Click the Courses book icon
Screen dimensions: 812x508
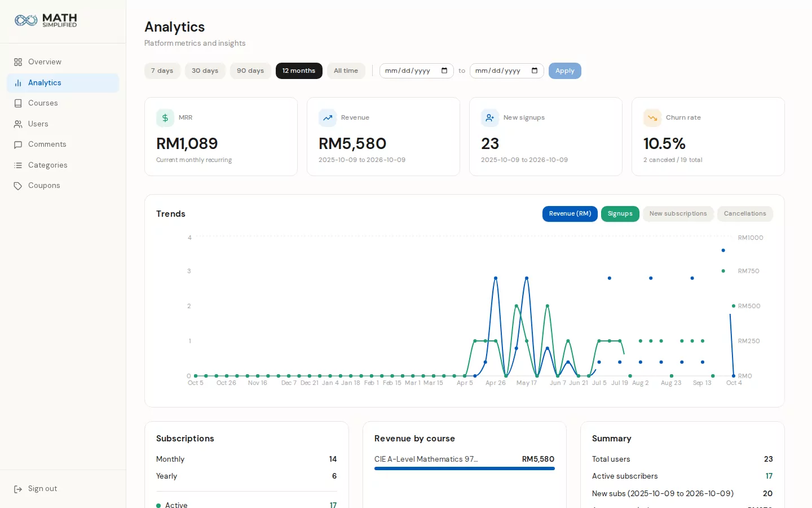[18, 103]
